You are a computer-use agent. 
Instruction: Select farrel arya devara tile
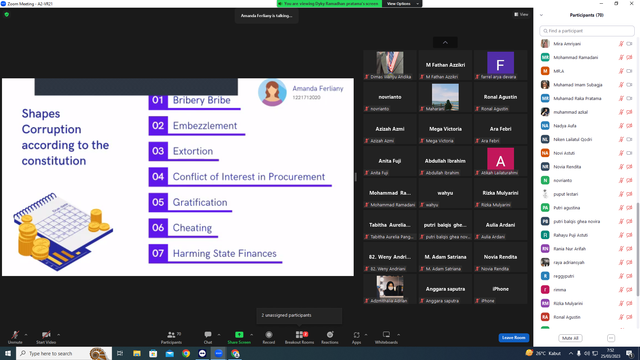[x=500, y=65]
